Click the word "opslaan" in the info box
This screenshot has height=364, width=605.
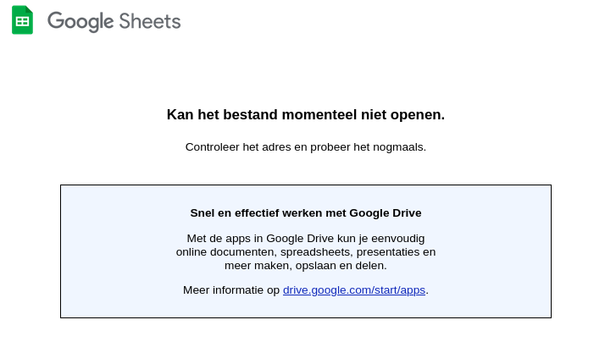click(x=319, y=266)
